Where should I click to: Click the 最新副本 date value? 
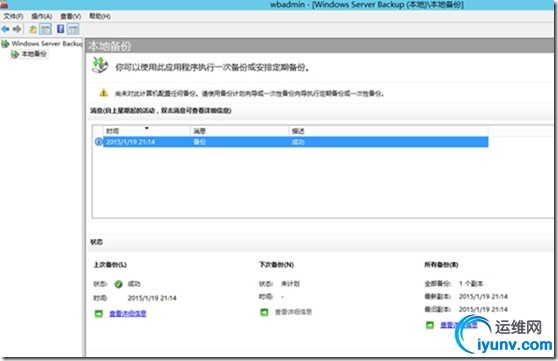coord(483,297)
